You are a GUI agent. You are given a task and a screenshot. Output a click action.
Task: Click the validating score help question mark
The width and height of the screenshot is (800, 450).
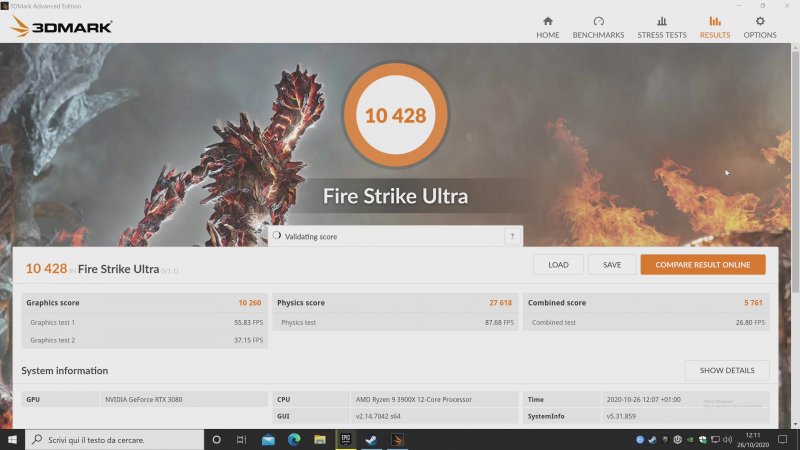[x=512, y=236]
